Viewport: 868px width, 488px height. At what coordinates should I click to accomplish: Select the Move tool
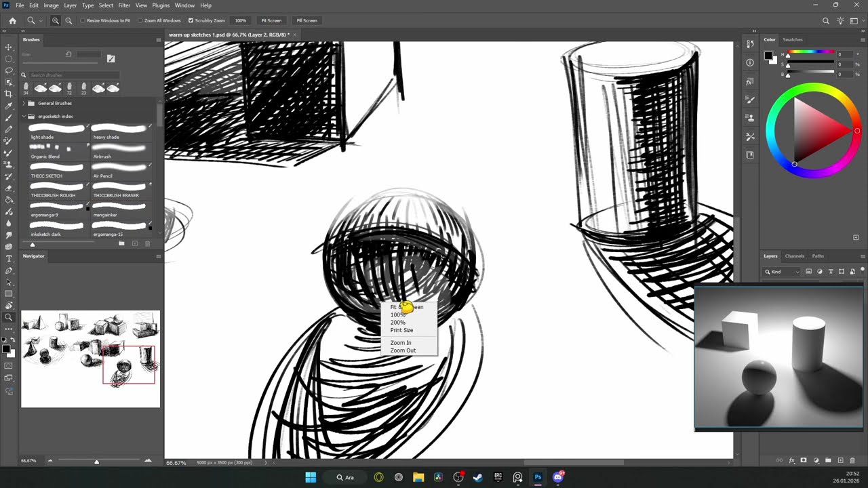pyautogui.click(x=9, y=47)
